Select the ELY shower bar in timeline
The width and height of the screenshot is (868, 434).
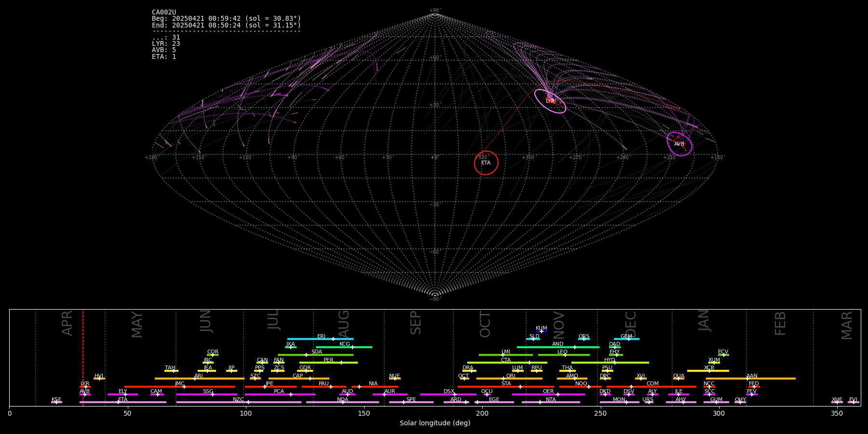coord(122,394)
